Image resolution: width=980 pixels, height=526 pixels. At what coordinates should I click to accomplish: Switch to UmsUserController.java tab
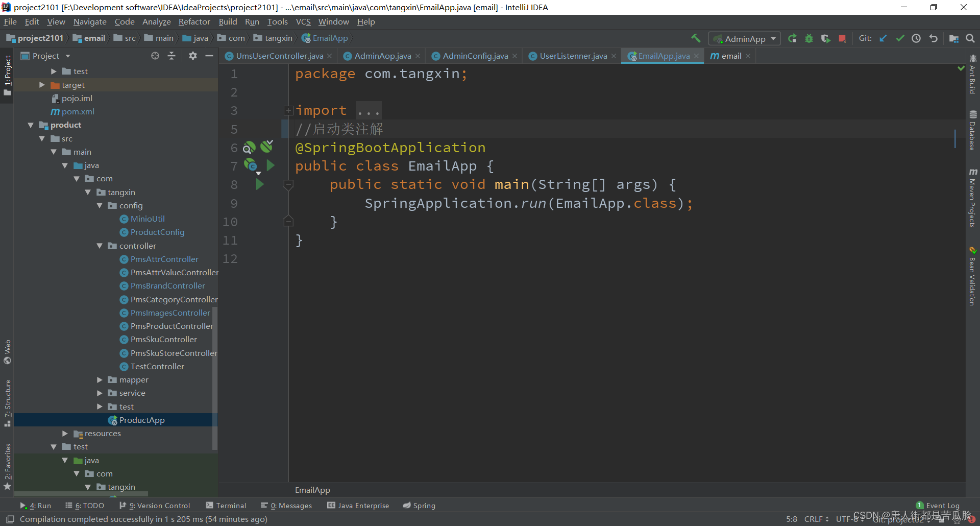279,56
